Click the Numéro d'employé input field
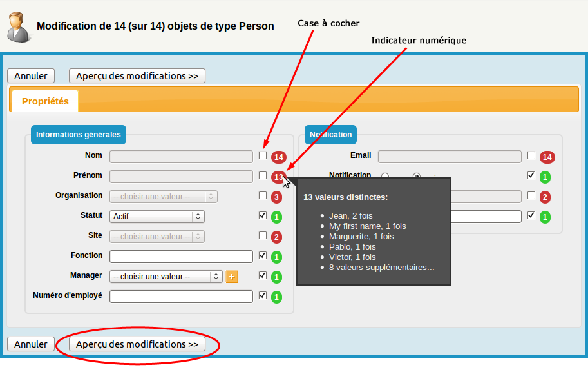Viewport: 588px width, 372px height. [x=181, y=297]
